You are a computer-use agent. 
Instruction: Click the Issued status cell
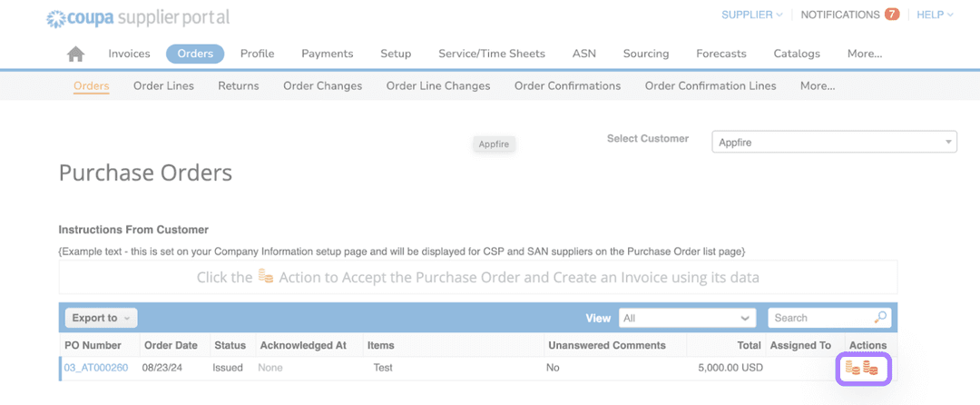click(x=228, y=368)
